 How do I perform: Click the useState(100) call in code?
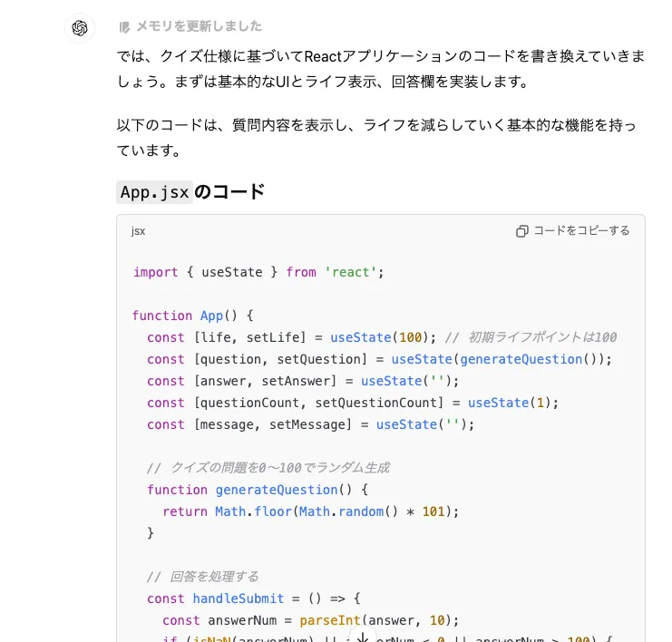click(375, 337)
